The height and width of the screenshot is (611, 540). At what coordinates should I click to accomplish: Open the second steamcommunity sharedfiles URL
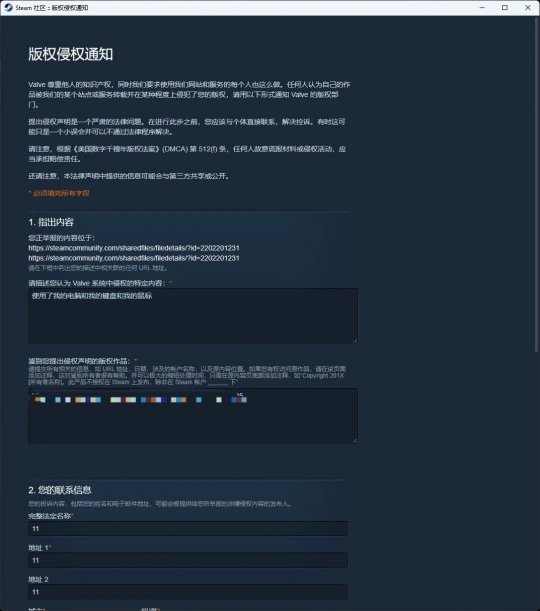(x=134, y=258)
